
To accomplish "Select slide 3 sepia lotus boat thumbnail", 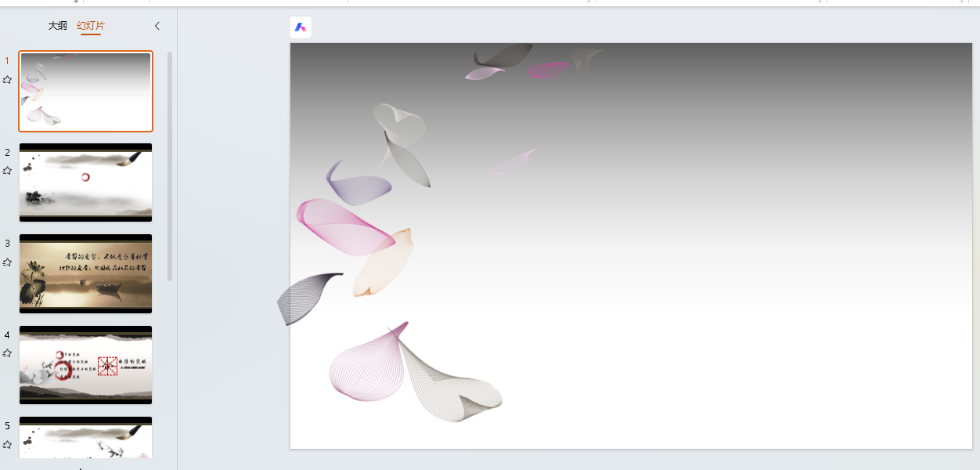I will pos(86,273).
